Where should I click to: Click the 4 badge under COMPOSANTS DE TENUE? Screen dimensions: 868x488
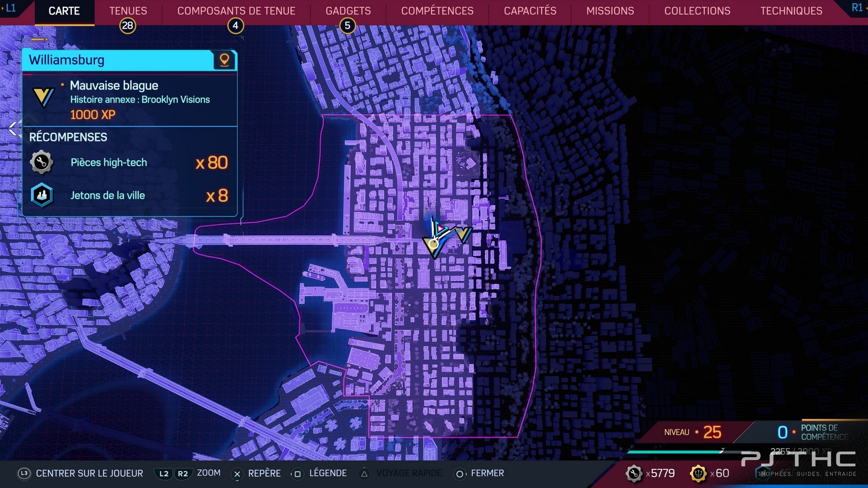click(235, 26)
